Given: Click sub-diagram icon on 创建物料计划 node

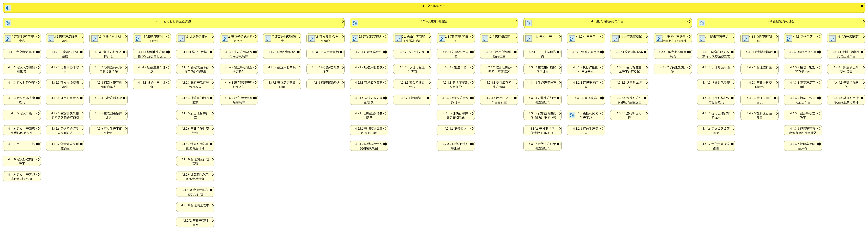Looking at the screenshot, I should click(95, 38).
